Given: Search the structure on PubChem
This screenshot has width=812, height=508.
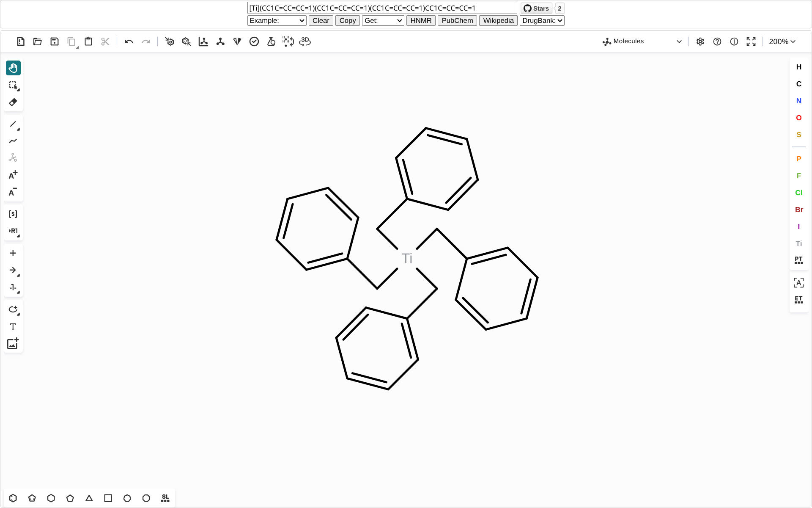Looking at the screenshot, I should [457, 20].
